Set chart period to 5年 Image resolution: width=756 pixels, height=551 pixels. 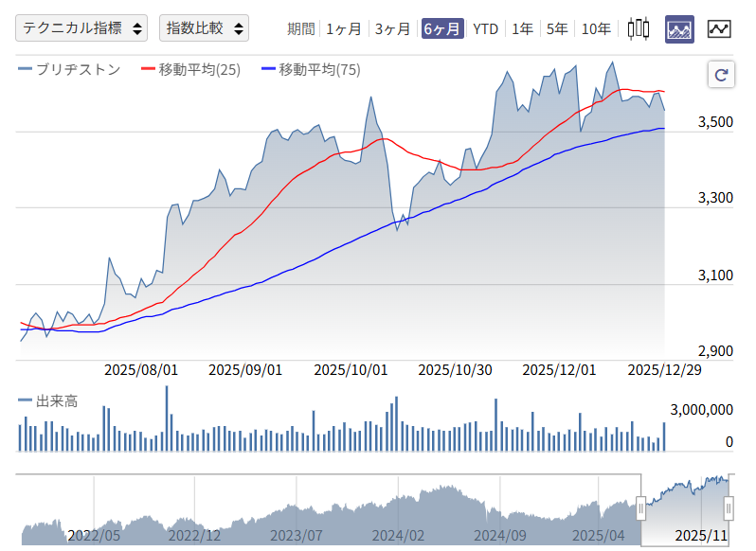click(x=557, y=28)
